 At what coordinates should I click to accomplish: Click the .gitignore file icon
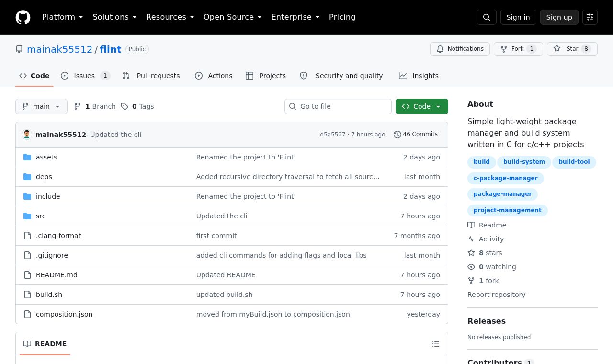click(x=27, y=255)
